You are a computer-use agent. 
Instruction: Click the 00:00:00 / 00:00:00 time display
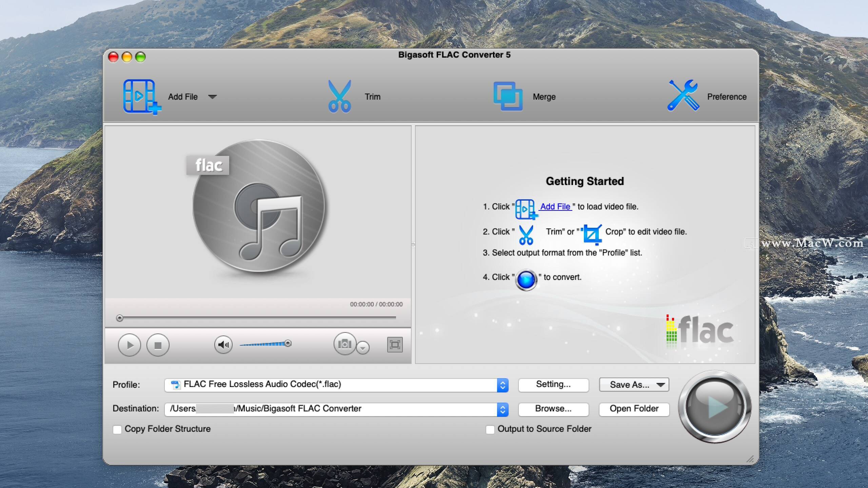pyautogui.click(x=376, y=304)
